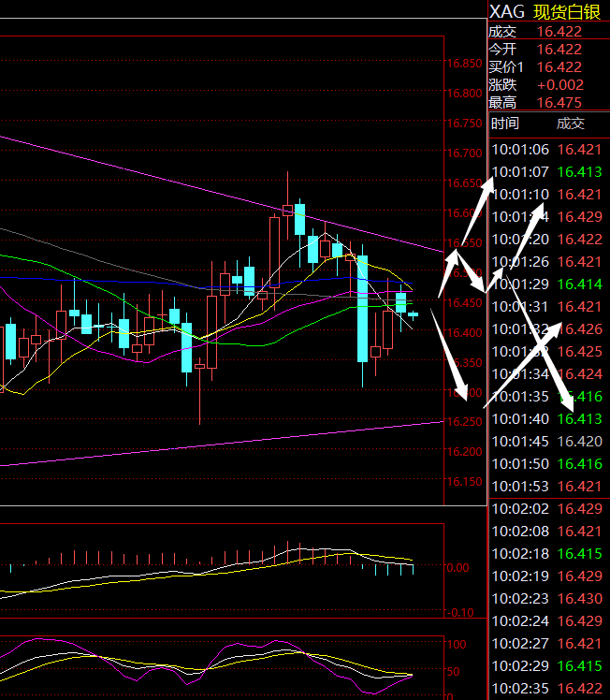
Task: Select the 10:01:45 tick row
Action: click(548, 442)
